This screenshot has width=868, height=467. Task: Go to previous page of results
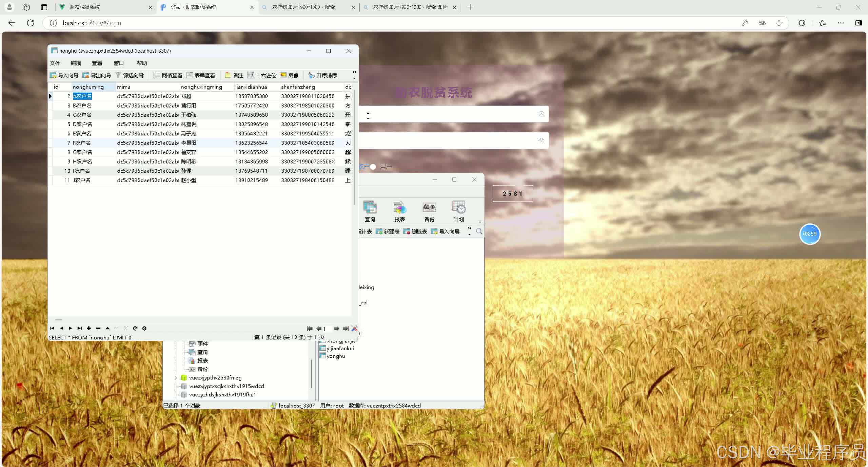[319, 329]
